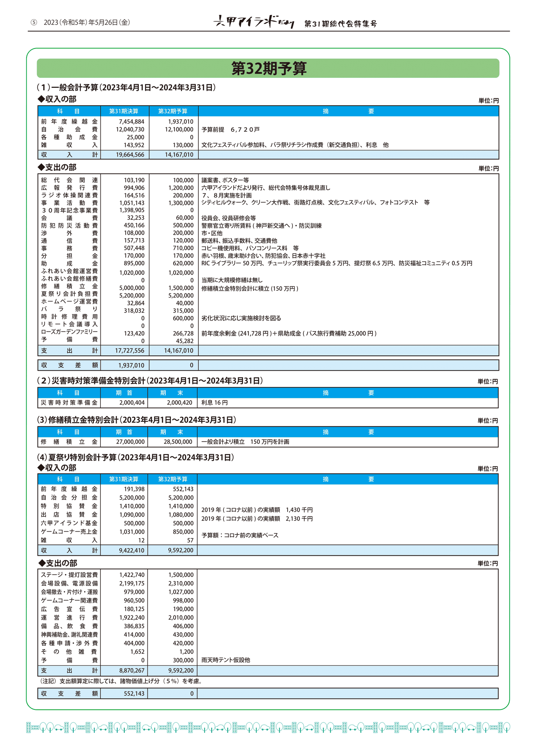Click the note 2019年実績額 2,130千円
Image resolution: width=535 pixels, height=756 pixels.
tap(257, 519)
